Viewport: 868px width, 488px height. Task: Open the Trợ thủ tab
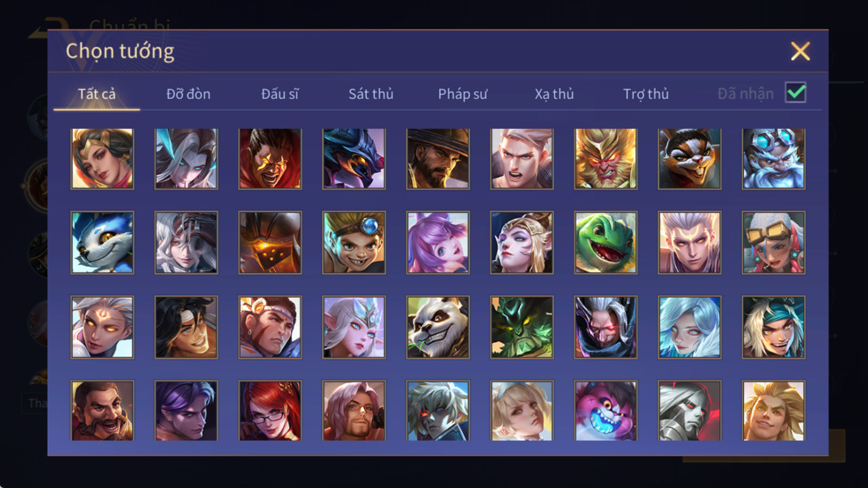click(646, 94)
